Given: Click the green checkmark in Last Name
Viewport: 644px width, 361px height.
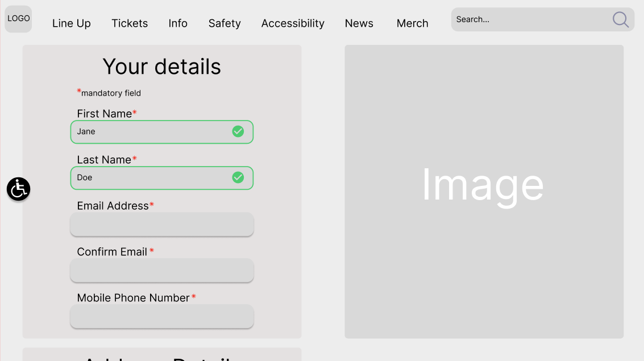Looking at the screenshot, I should tap(238, 177).
